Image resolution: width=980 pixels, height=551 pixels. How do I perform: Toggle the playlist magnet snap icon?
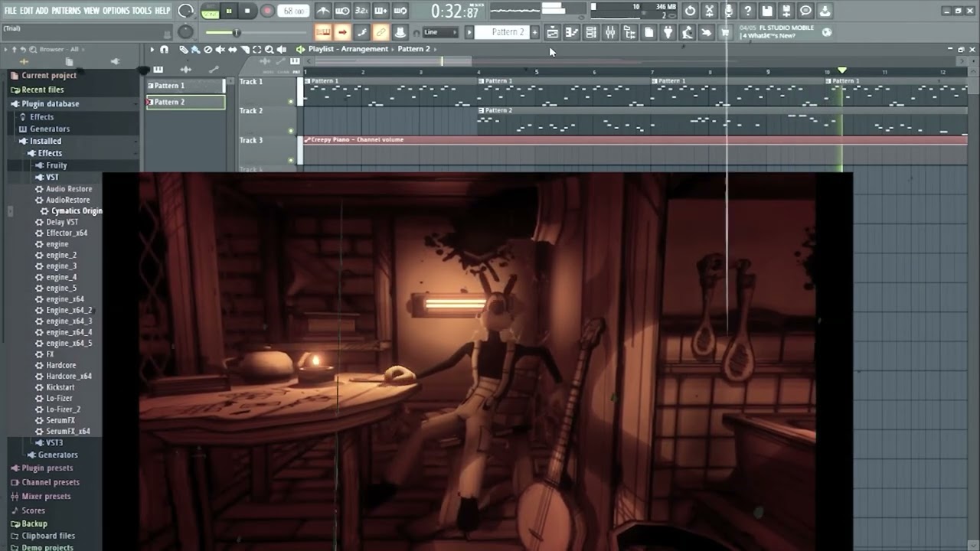(x=164, y=49)
